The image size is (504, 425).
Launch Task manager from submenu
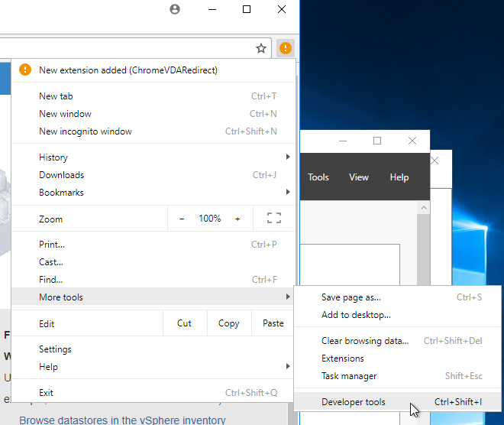(x=398, y=376)
